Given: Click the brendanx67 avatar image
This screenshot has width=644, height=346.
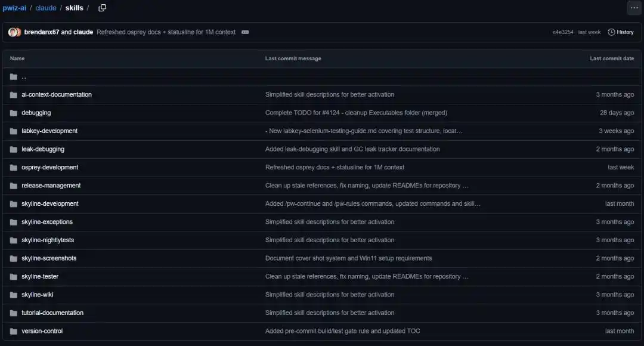Looking at the screenshot, I should point(13,32).
